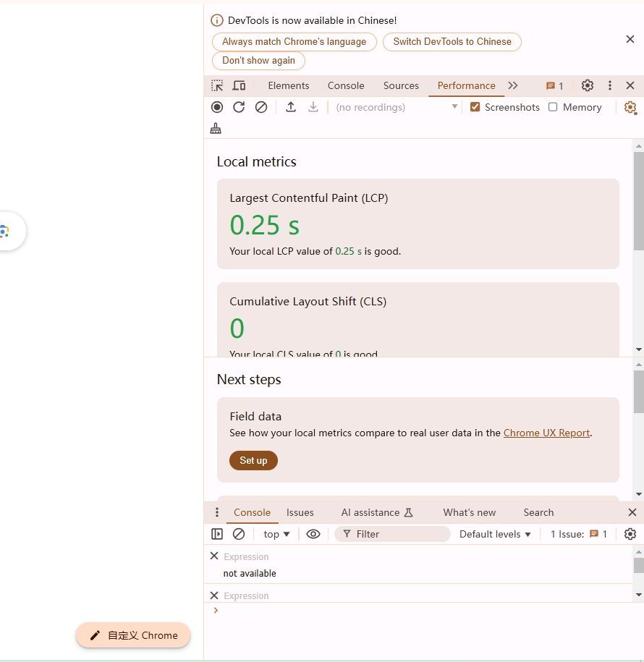
Task: Click the LCP '0.25 s' metric value
Action: 264,225
